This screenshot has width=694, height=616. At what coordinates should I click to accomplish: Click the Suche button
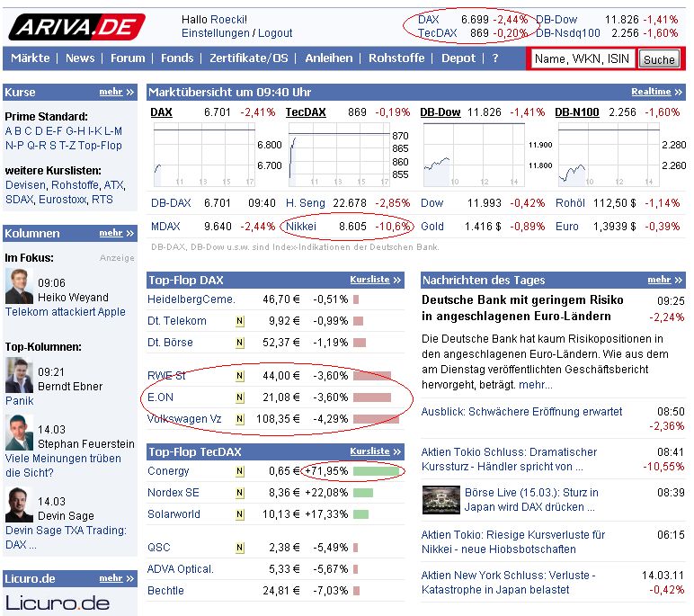tap(659, 59)
